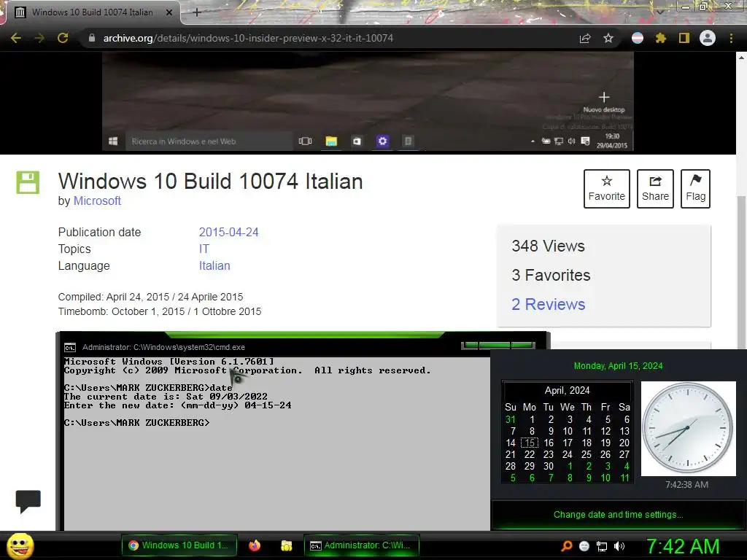747x560 pixels.
Task: Click the 348 Views stat
Action: [x=548, y=246]
